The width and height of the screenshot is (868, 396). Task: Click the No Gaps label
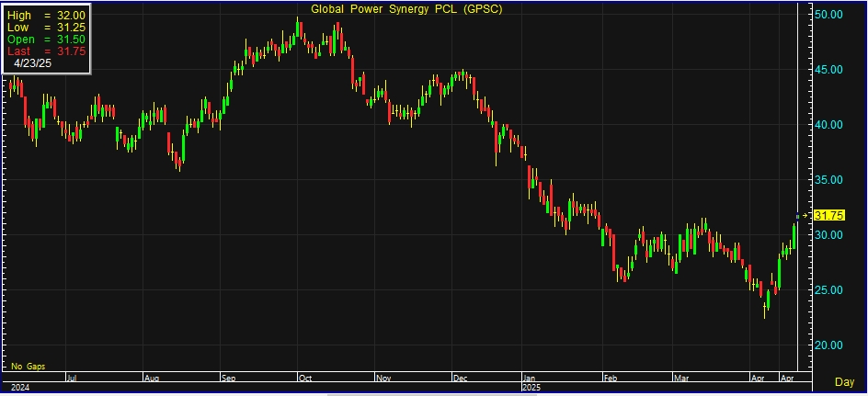pyautogui.click(x=28, y=366)
